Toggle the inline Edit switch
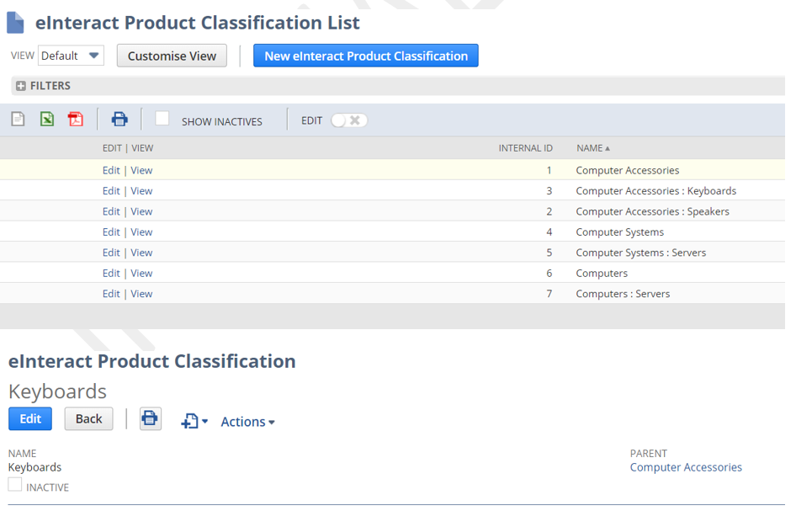This screenshot has width=812, height=527. pyautogui.click(x=348, y=120)
